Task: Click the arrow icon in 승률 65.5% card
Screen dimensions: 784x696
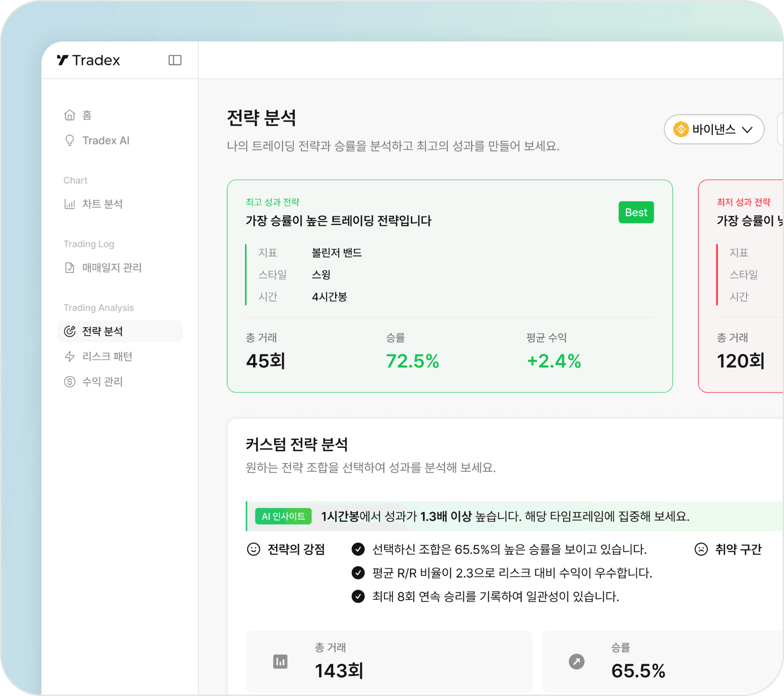Action: tap(576, 661)
